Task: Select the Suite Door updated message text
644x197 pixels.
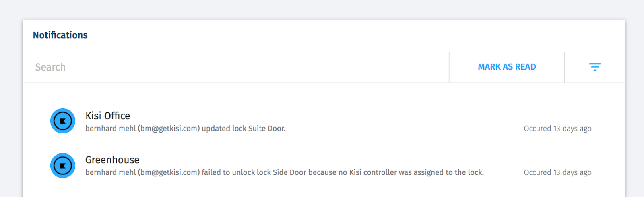Action: click(x=185, y=129)
